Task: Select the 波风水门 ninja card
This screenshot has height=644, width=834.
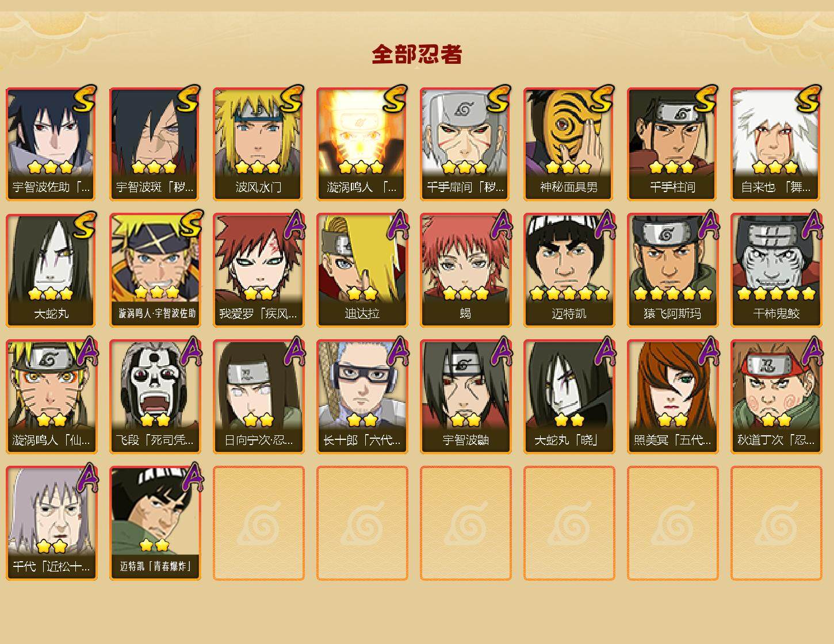Action: coord(258,144)
